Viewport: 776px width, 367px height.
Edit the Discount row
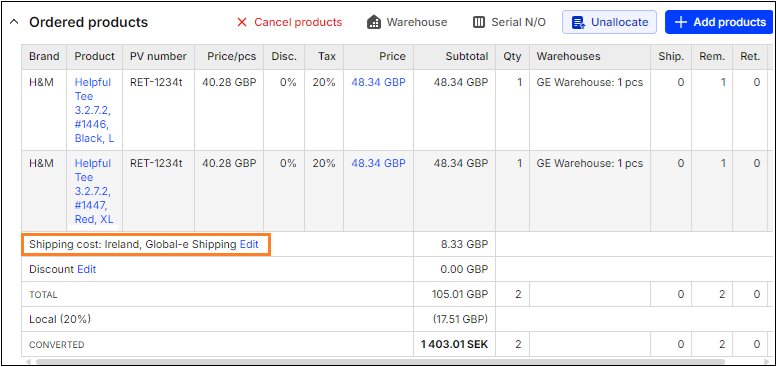[87, 270]
